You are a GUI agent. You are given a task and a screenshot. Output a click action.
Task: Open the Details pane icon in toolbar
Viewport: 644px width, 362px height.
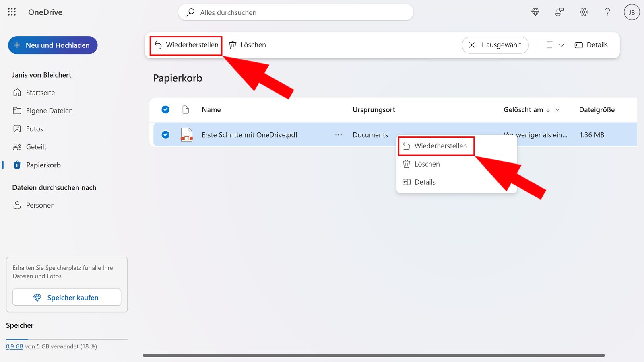[579, 45]
